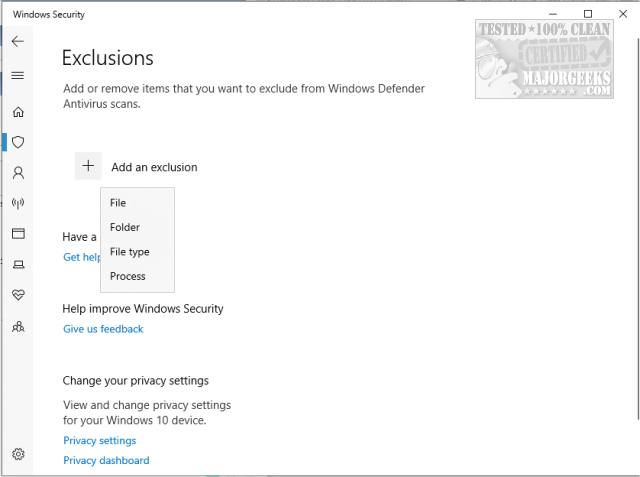
Task: Pick File type exclusion option
Action: pos(129,252)
